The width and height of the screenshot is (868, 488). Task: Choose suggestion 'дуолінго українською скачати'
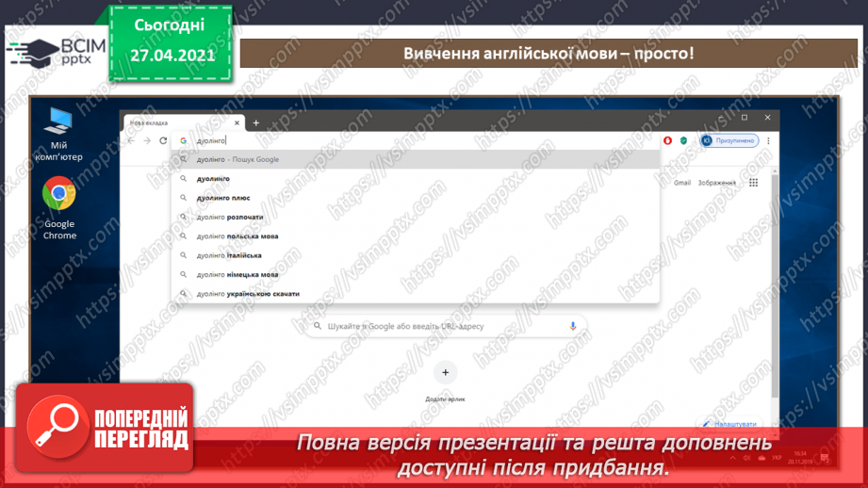417,294
